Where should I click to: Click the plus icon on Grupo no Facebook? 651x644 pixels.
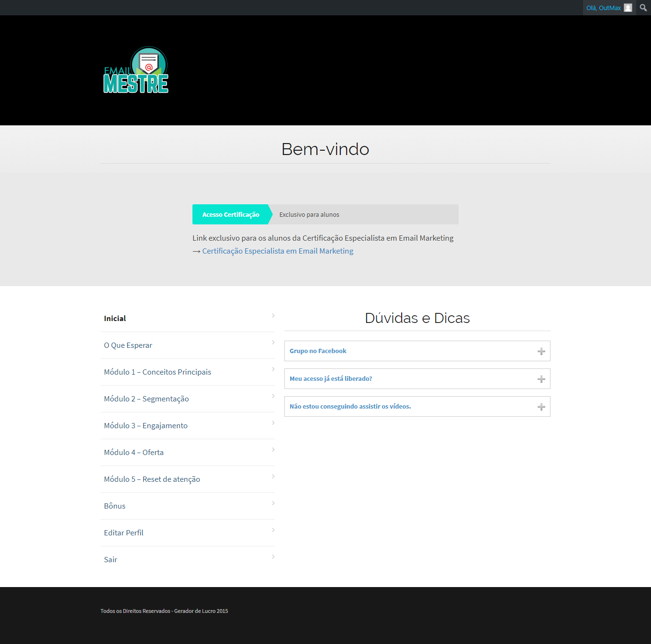tap(541, 351)
